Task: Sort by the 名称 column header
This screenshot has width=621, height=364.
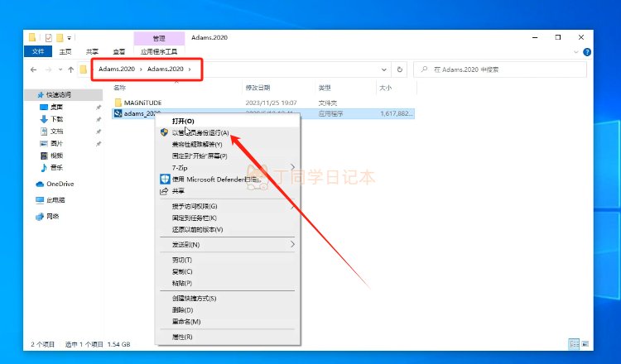Action: pyautogui.click(x=119, y=88)
